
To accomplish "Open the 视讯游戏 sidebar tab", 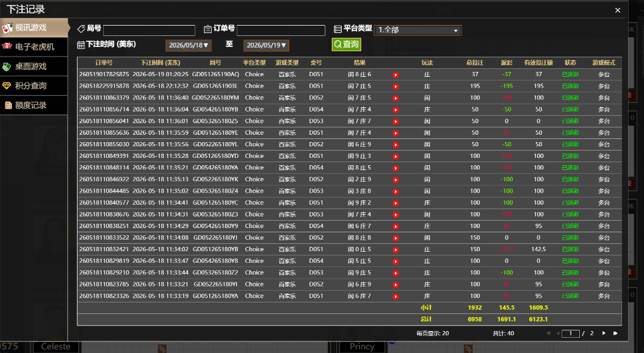I will pos(34,28).
